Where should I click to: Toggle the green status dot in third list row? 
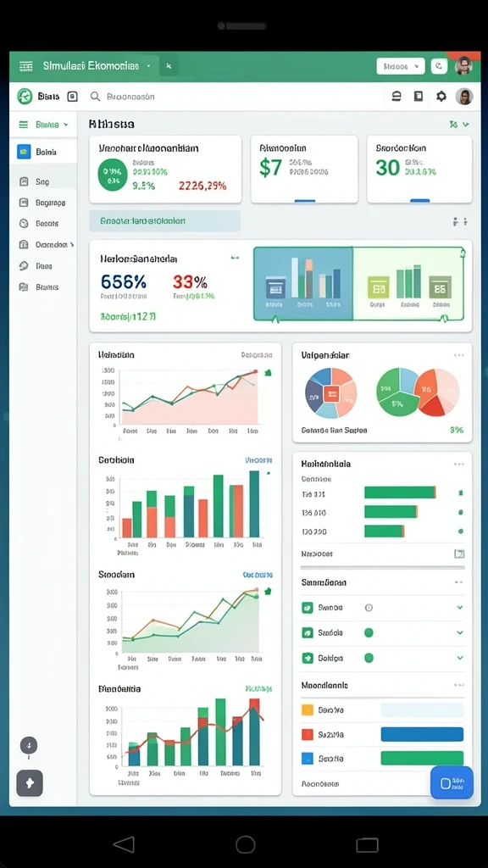pos(369,658)
